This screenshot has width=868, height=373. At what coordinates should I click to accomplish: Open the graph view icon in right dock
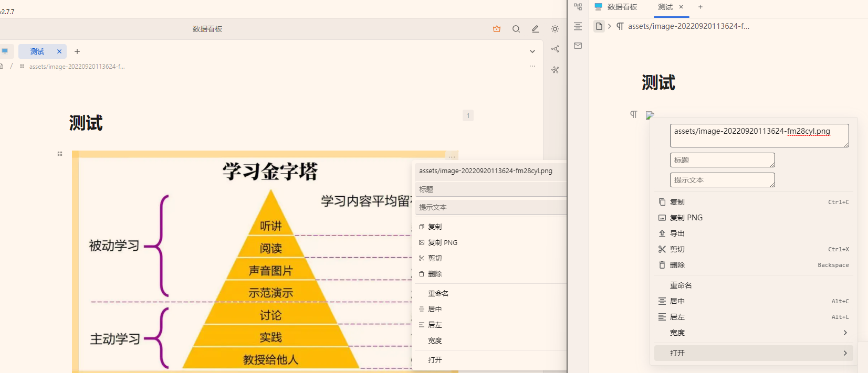[x=555, y=49]
